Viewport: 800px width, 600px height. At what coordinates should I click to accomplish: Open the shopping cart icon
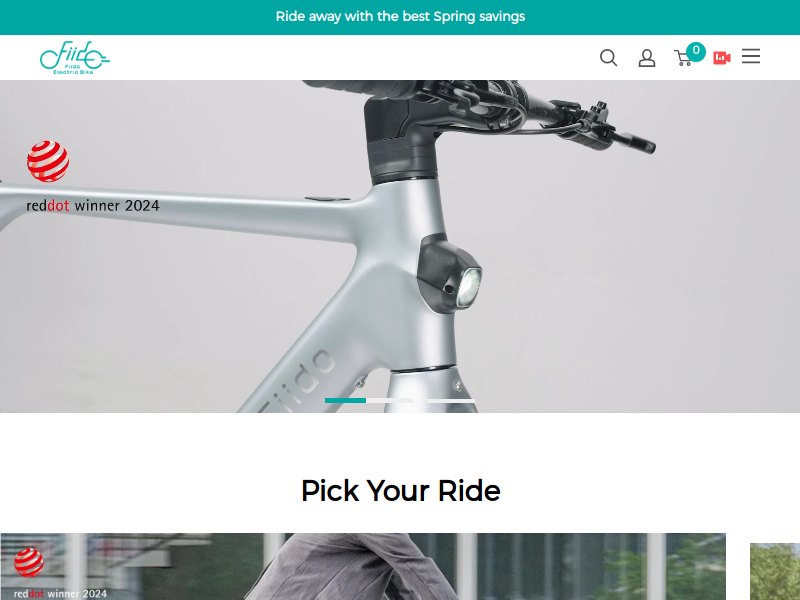(683, 58)
